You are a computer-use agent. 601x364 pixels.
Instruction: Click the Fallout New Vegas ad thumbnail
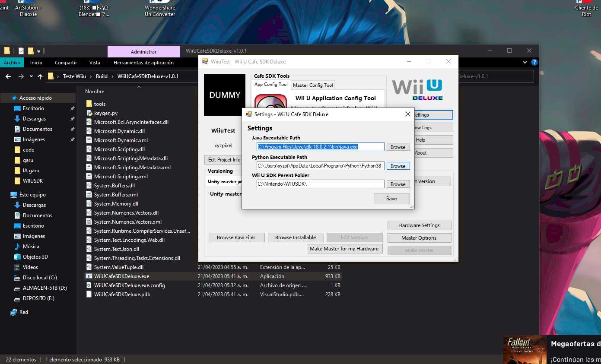(525, 350)
